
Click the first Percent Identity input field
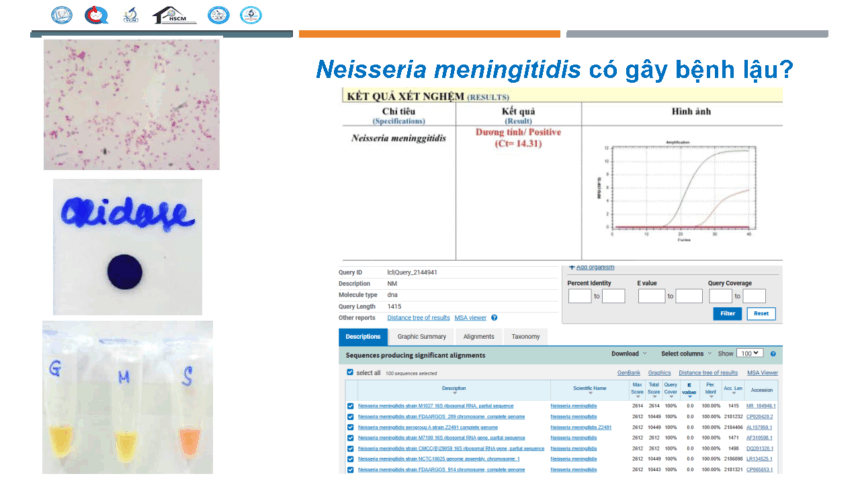tap(579, 296)
